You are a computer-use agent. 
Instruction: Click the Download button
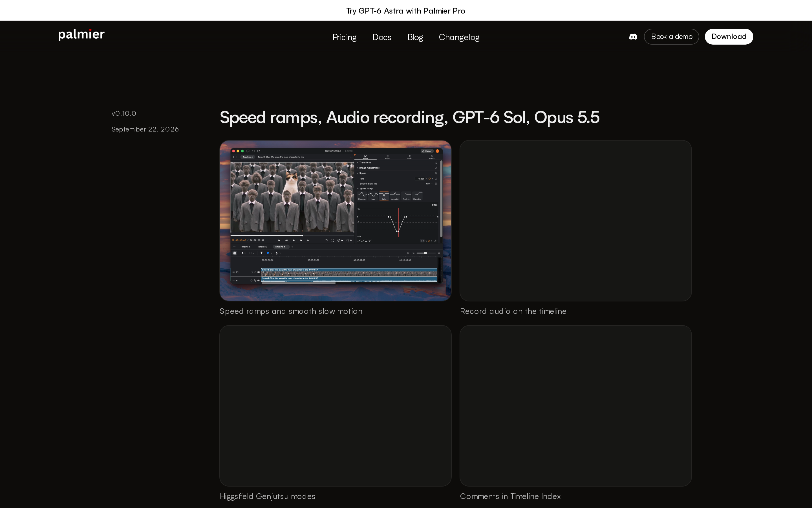click(x=729, y=37)
